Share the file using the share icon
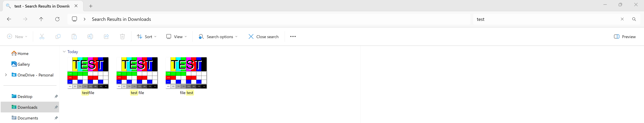This screenshot has height=123, width=644. coord(106,36)
